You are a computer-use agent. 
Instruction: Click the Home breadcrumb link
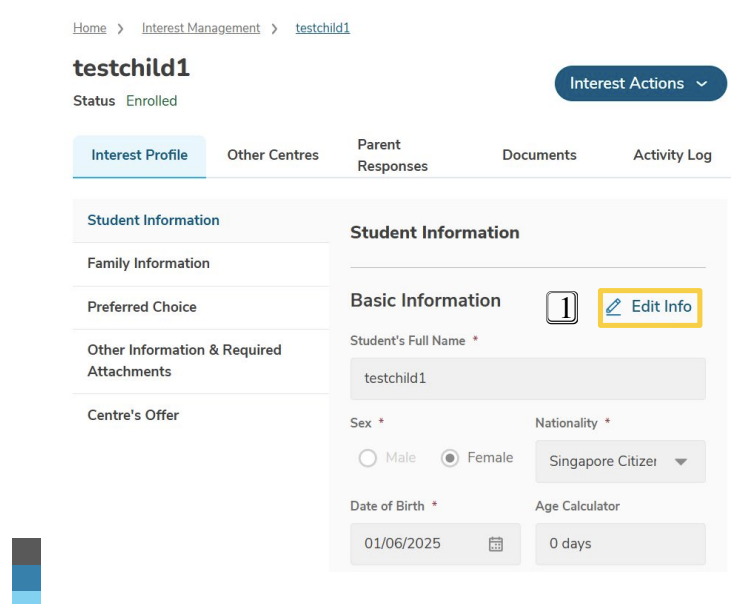tap(90, 28)
